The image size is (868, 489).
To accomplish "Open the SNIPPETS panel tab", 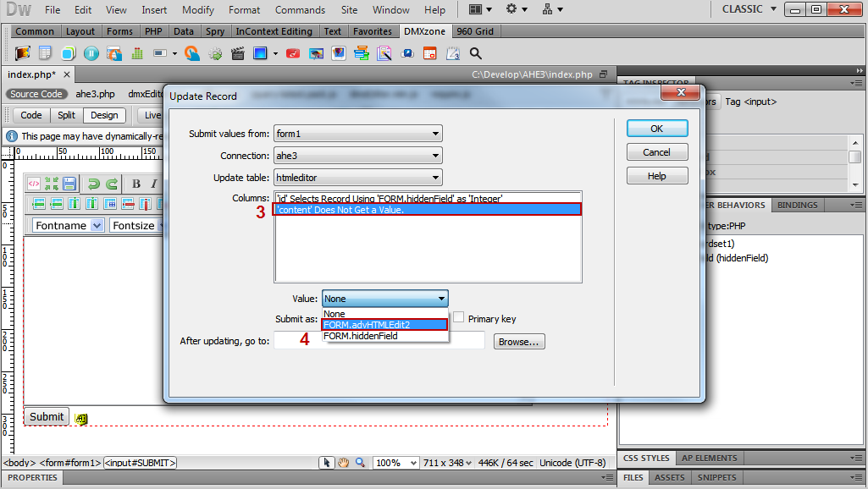I will [x=717, y=477].
